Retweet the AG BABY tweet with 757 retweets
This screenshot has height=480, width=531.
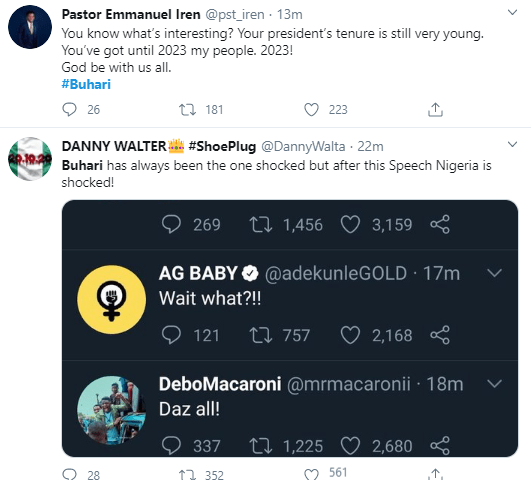[x=260, y=335]
